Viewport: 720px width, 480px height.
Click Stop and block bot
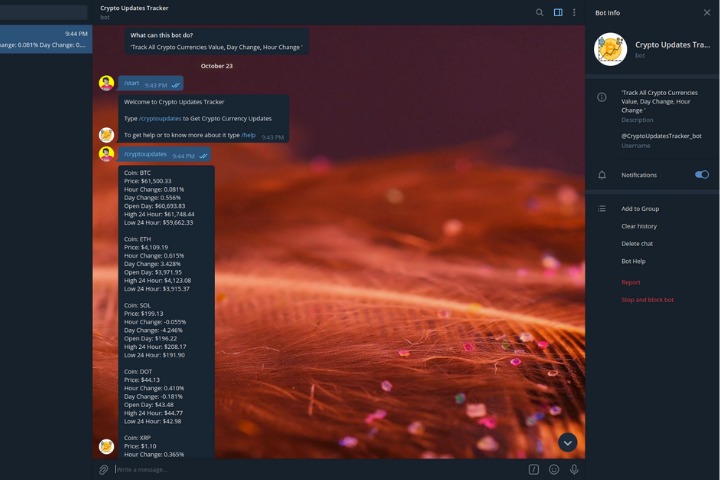click(647, 300)
